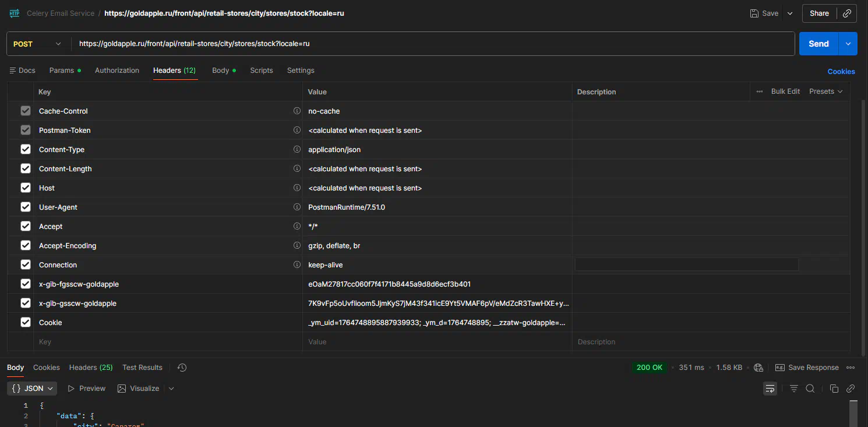The width and height of the screenshot is (868, 427).
Task: Open search in response body
Action: click(810, 389)
